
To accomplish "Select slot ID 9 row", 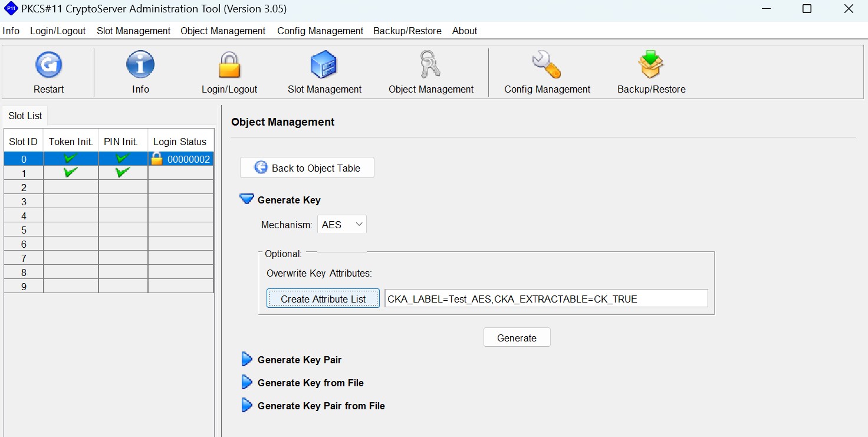I will (108, 286).
